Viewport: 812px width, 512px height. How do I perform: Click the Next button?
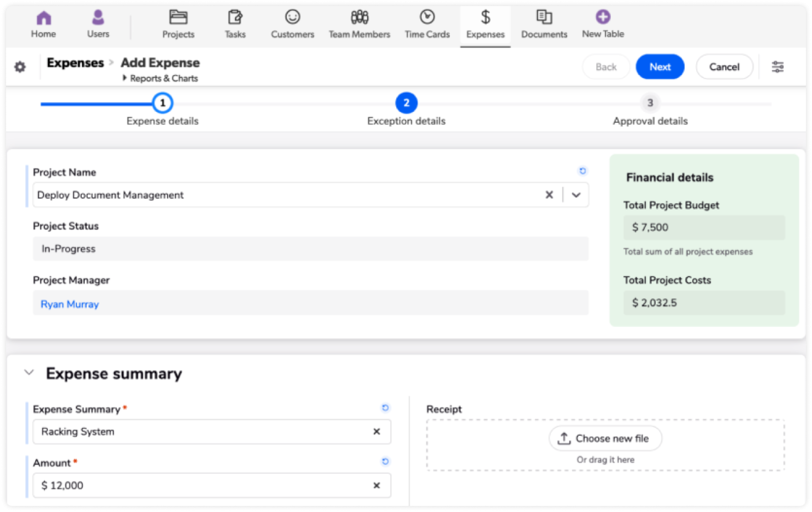pos(659,67)
